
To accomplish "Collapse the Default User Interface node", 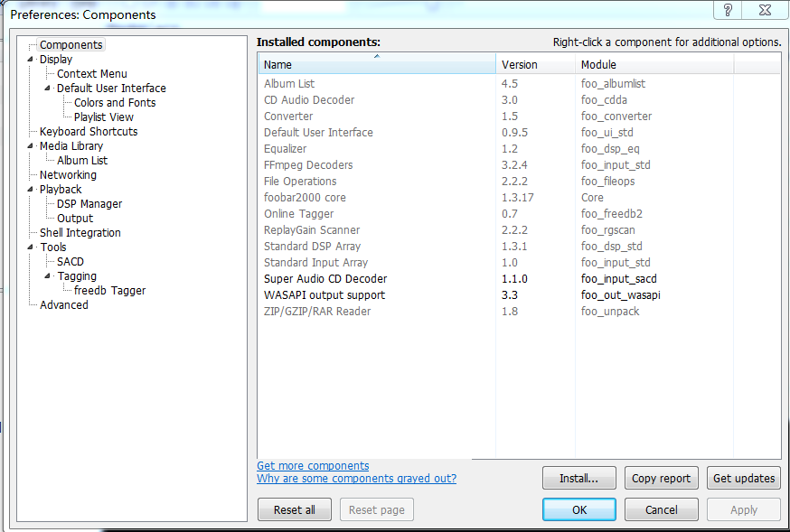I will 48,89.
